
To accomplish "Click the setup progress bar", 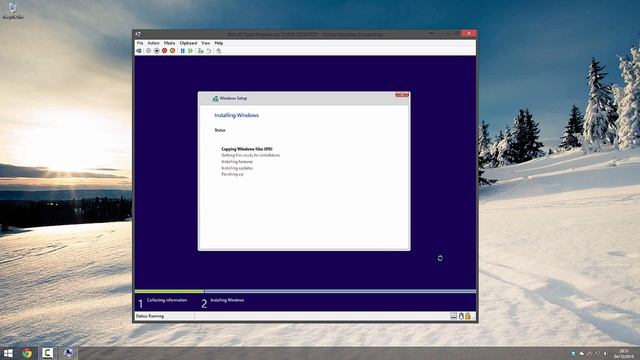I will (305, 291).
